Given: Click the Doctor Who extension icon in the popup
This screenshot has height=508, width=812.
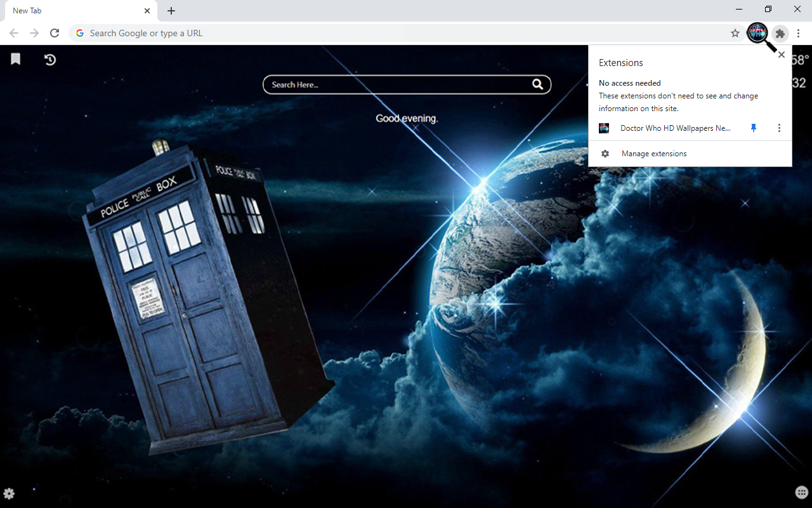Looking at the screenshot, I should [603, 128].
